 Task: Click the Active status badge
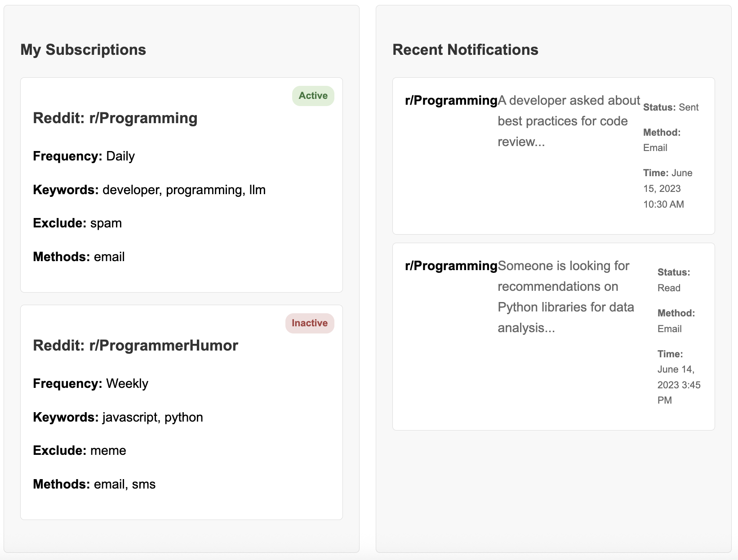[x=313, y=96]
